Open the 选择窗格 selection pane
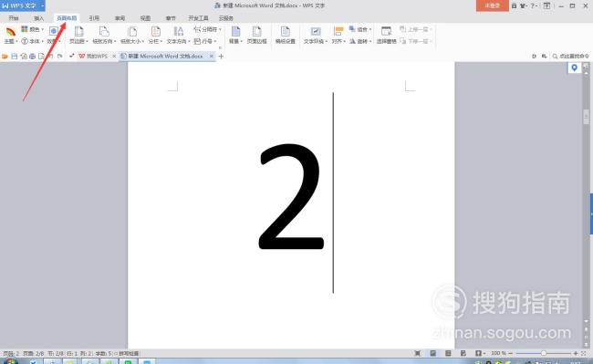This screenshot has width=593, height=364. coord(386,36)
